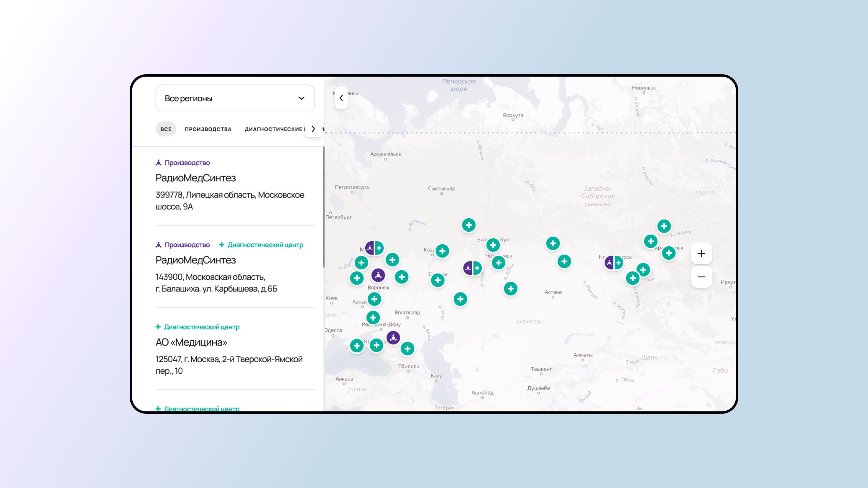Click the green marker near Харьков
This screenshot has height=488, width=868.
tap(374, 299)
